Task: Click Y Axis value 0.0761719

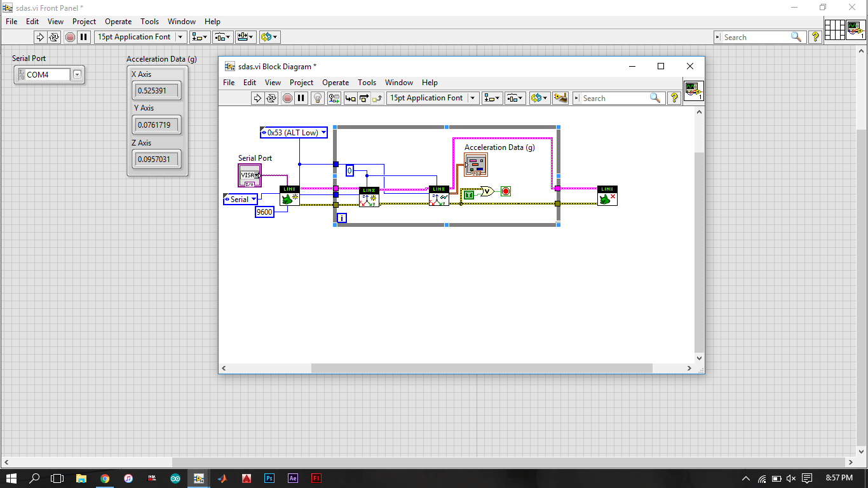Action: pyautogui.click(x=156, y=125)
